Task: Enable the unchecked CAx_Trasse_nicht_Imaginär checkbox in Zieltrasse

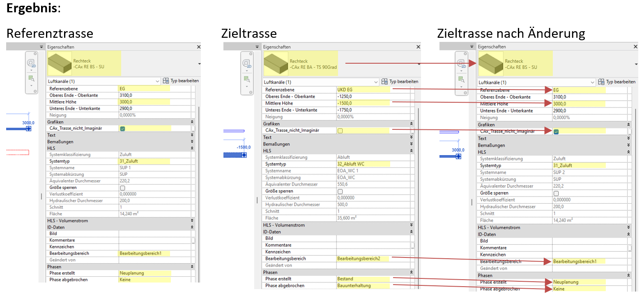Action: point(340,131)
